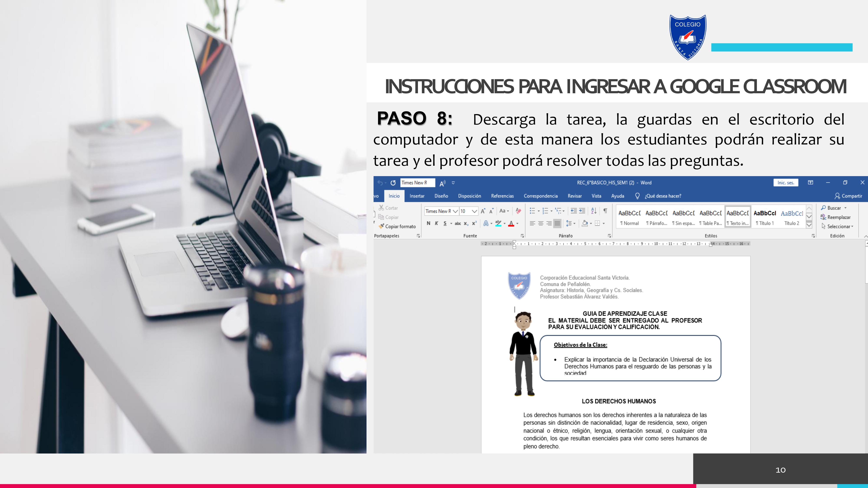868x488 pixels.
Task: Expand the styles gallery with More arrow
Action: click(x=809, y=225)
